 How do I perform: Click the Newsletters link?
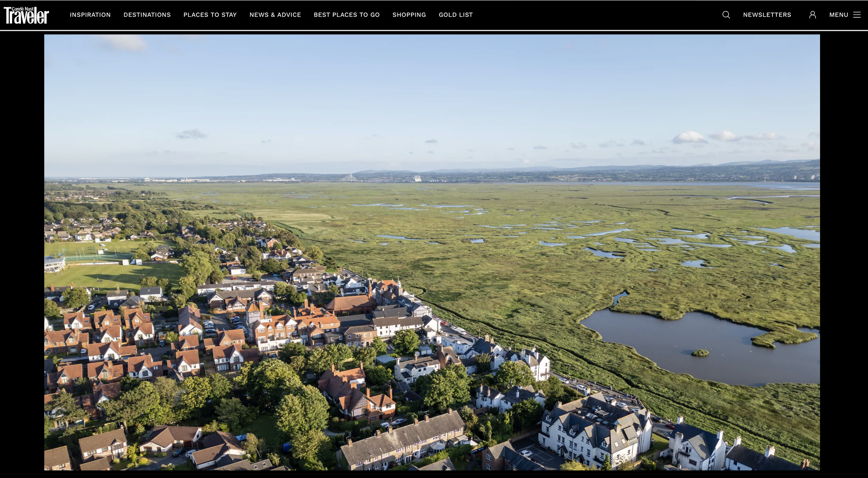pyautogui.click(x=767, y=15)
